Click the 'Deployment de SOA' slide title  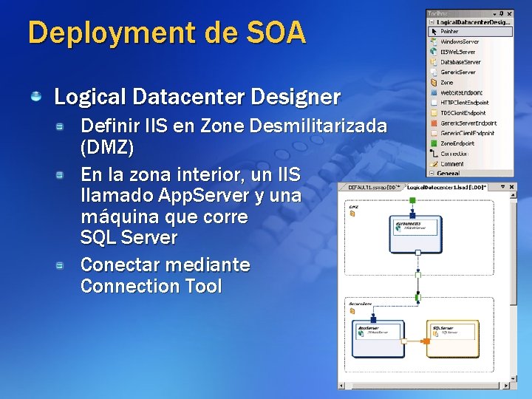[x=167, y=33]
